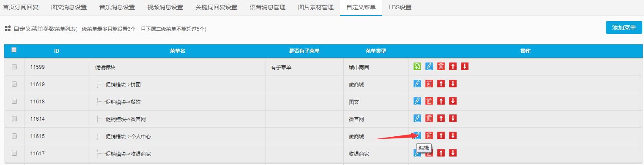Move 促销模块->个人中心 down
The width and height of the screenshot is (644, 165).
[453, 135]
